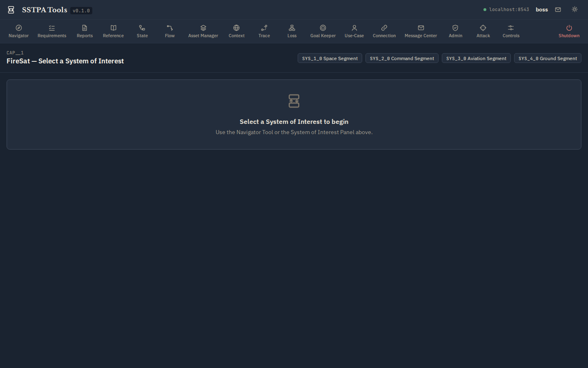The height and width of the screenshot is (368, 588).
Task: Select SYS_4_0 Ground Segment
Action: click(548, 58)
